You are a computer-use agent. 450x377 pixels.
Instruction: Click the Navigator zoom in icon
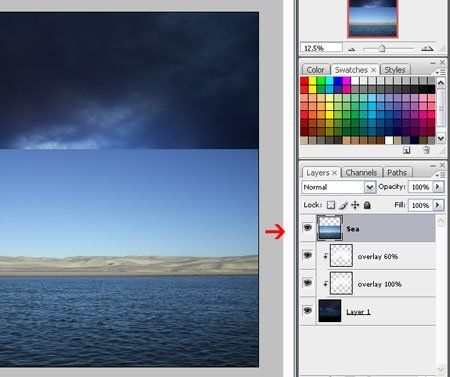tap(427, 49)
